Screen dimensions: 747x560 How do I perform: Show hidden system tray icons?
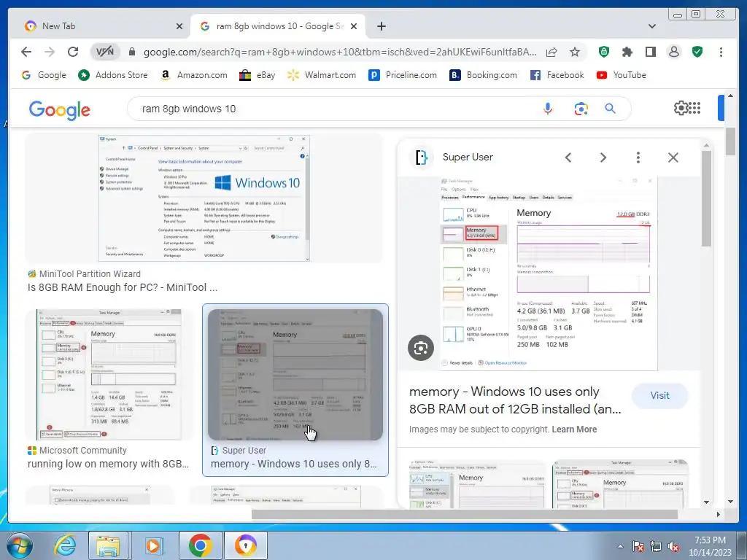[620, 546]
